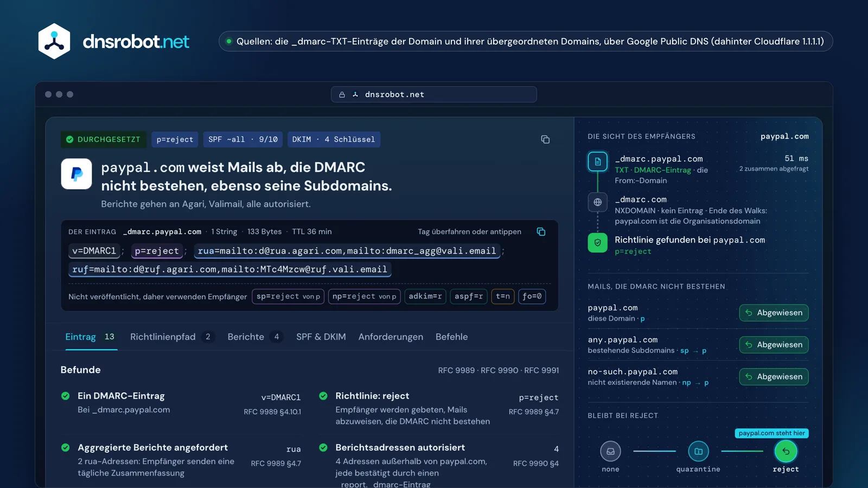Screen dimensions: 868x488
Task: Click the SPF ~all 9/10 badge
Action: [243, 139]
